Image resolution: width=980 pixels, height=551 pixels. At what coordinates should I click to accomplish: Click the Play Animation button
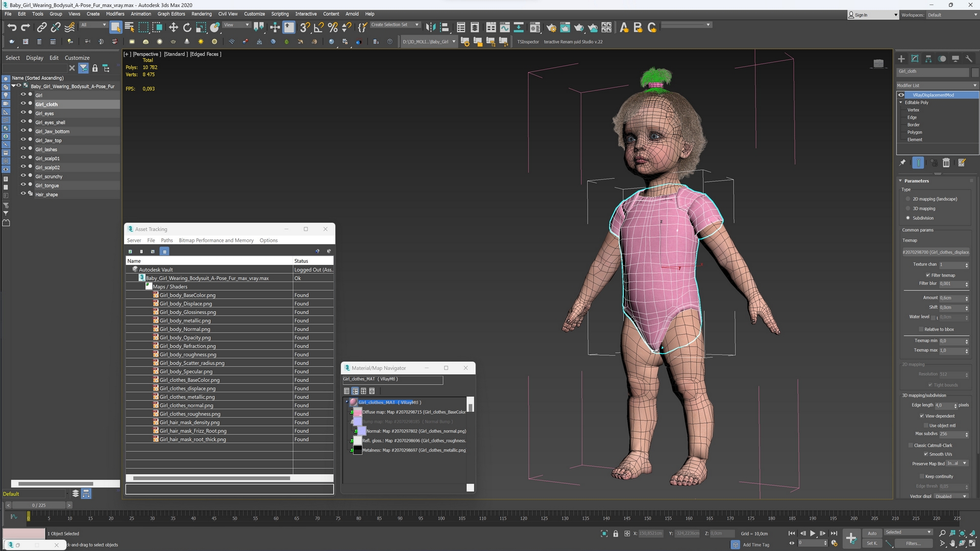pos(813,533)
